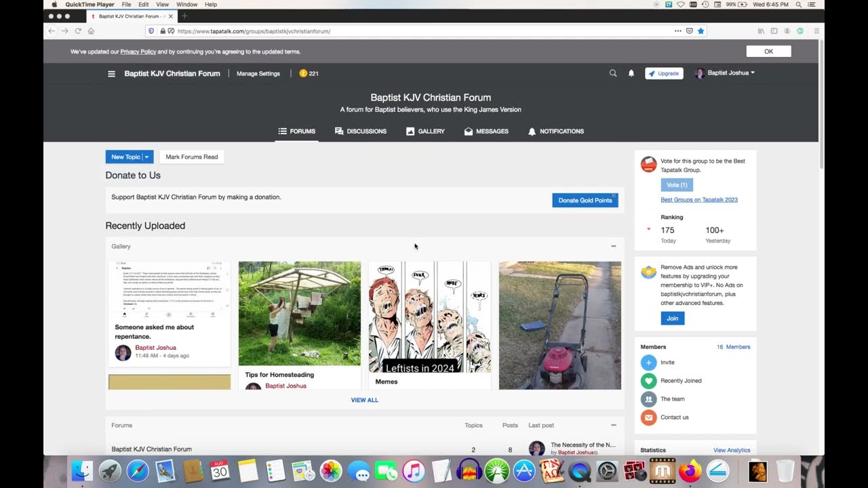This screenshot has width=868, height=488.
Task: Open the Window menu in the menu bar
Action: point(186,5)
